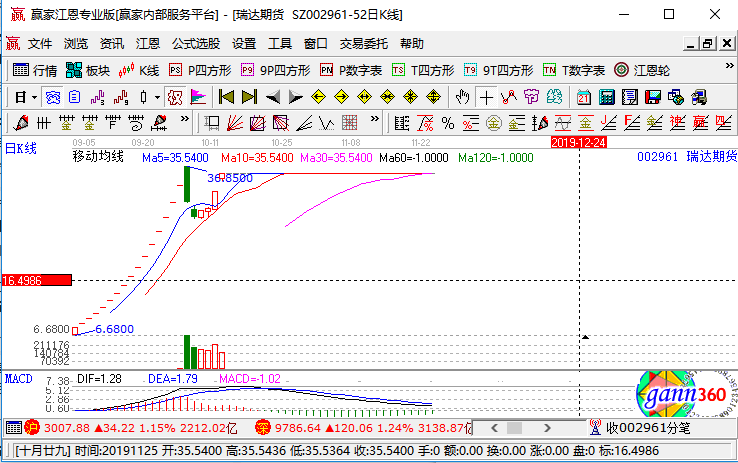Viewport: 738px width, 463px height.
Task: Click the yellow diamond horizontal expand icon
Action: [x=365, y=97]
